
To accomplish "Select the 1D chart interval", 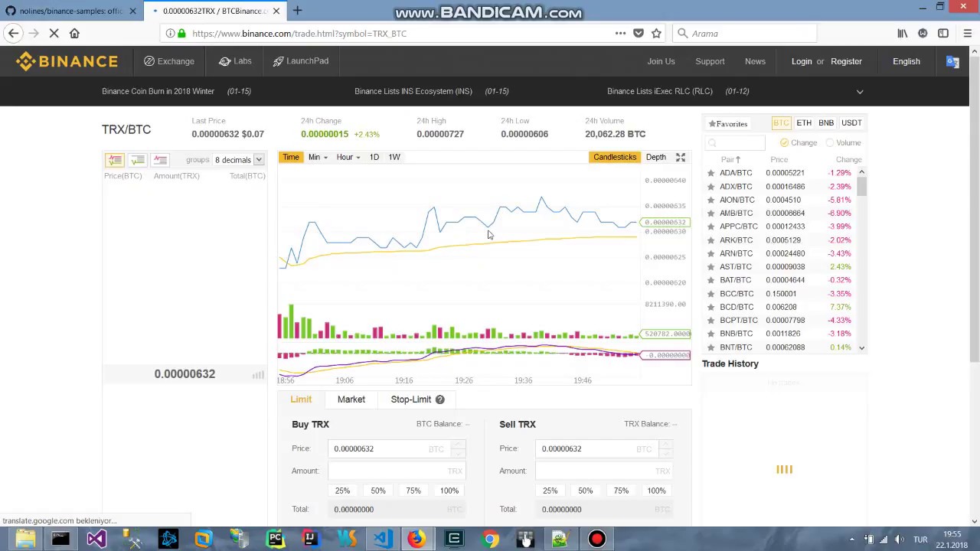I will click(374, 157).
